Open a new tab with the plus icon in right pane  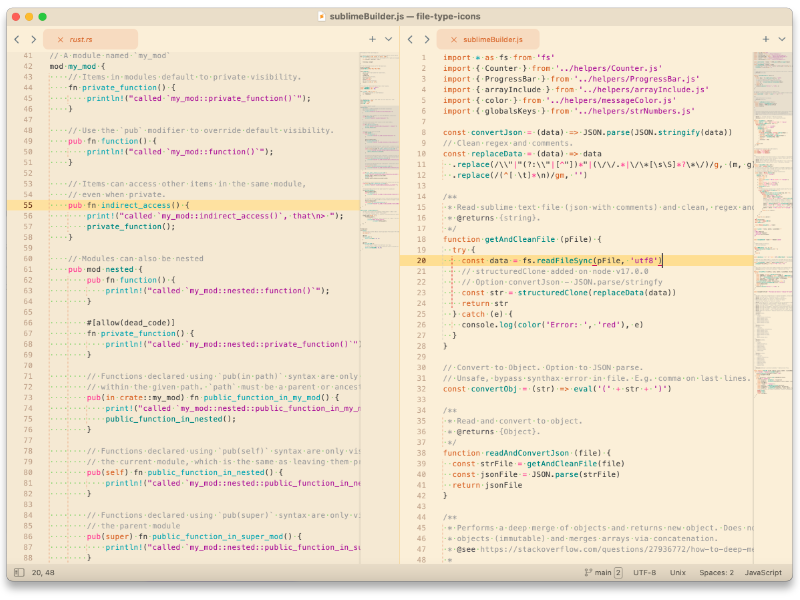(x=765, y=39)
